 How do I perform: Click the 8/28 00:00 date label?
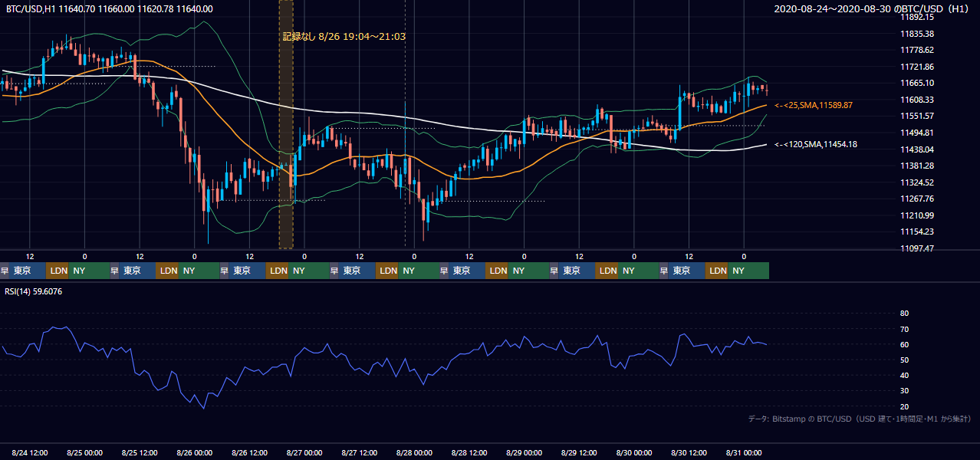[x=414, y=453]
